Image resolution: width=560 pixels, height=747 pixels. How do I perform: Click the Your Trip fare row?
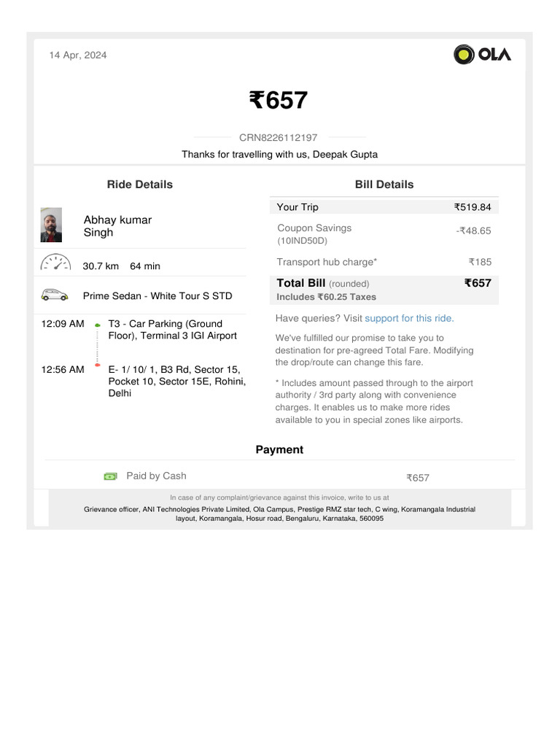(x=384, y=207)
